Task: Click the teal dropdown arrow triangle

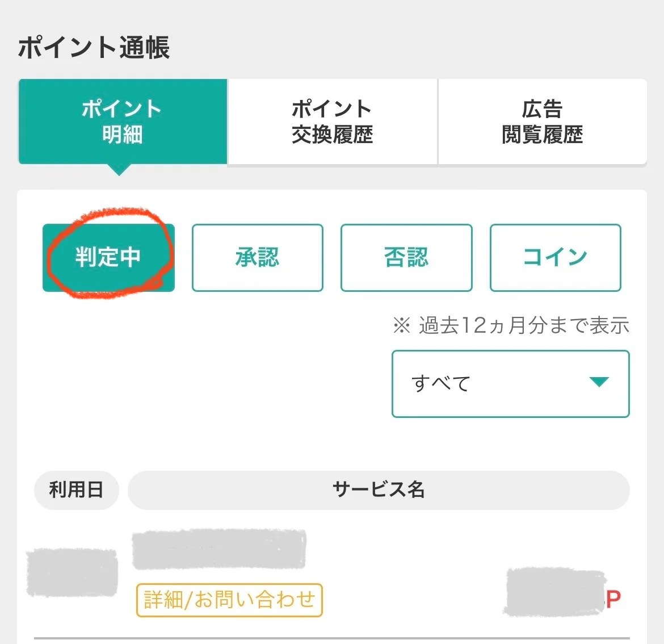Action: point(599,382)
